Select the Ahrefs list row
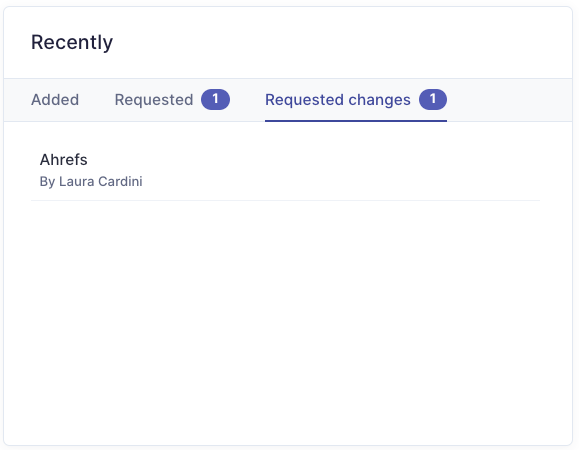Viewport: 579px width, 450px height. pyautogui.click(x=285, y=170)
